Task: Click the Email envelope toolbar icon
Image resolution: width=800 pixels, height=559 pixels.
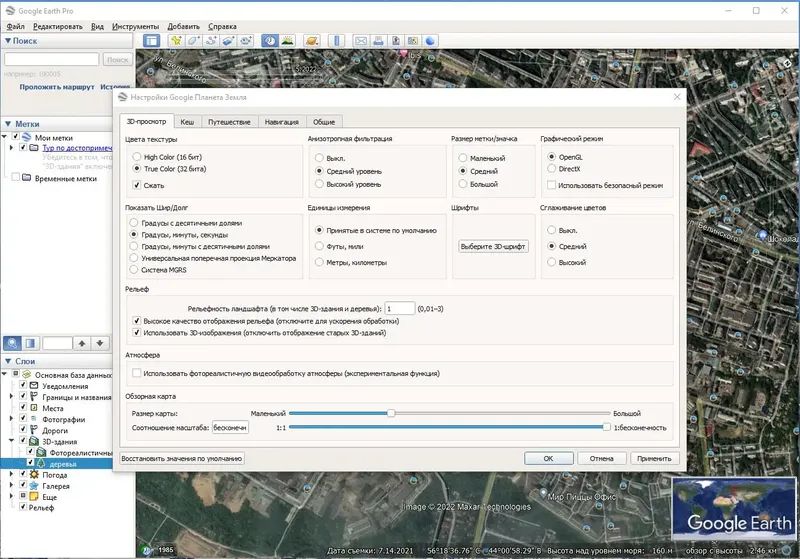Action: 361,41
